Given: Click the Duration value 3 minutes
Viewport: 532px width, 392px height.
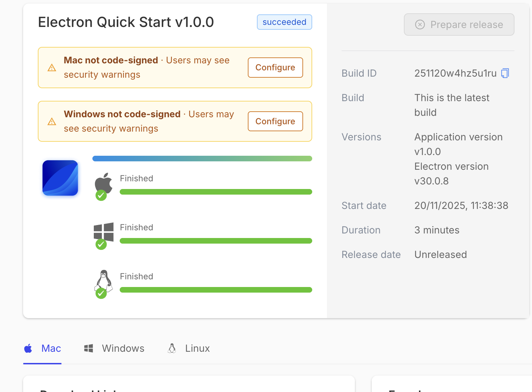Looking at the screenshot, I should pyautogui.click(x=437, y=230).
